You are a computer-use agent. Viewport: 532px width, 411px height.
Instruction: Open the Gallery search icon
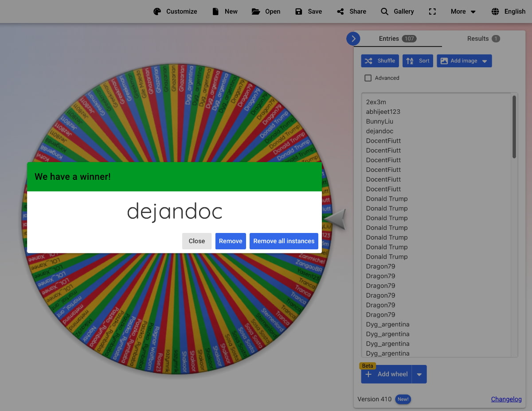384,12
